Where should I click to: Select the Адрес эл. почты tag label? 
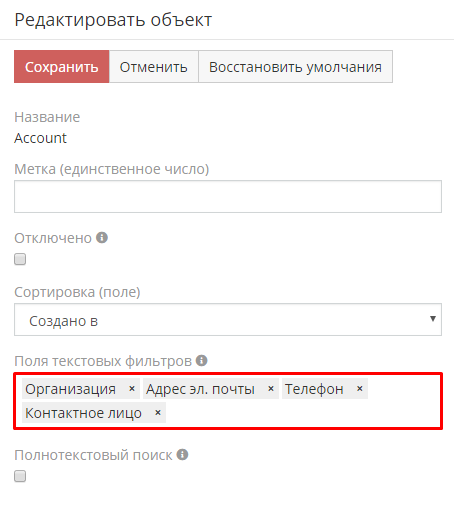click(x=200, y=389)
